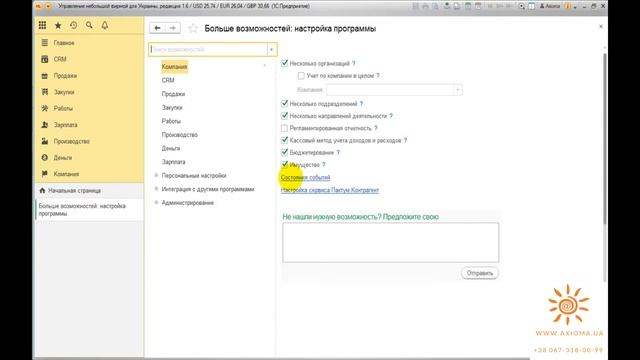This screenshot has height=360, width=640.
Task: Open the search field dropdown arrow
Action: [x=271, y=49]
